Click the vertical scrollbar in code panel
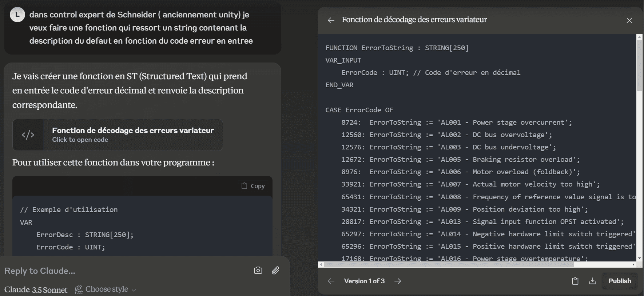 click(639, 65)
